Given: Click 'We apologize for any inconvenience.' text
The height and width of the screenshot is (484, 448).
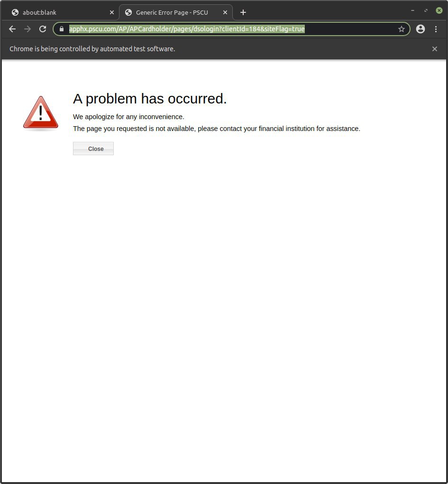Looking at the screenshot, I should tap(128, 117).
